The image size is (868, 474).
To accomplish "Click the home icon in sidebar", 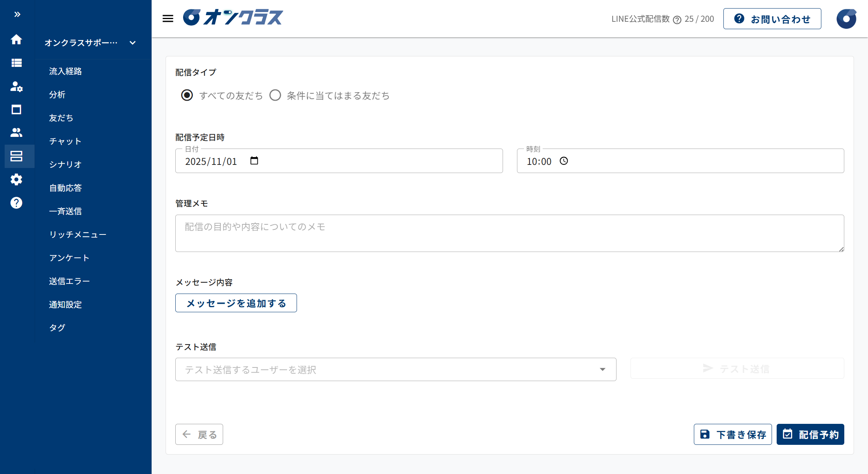I will (x=16, y=39).
